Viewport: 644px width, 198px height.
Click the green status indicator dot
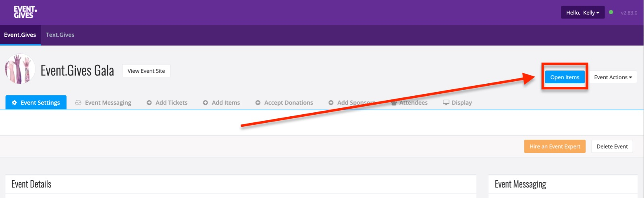point(611,12)
